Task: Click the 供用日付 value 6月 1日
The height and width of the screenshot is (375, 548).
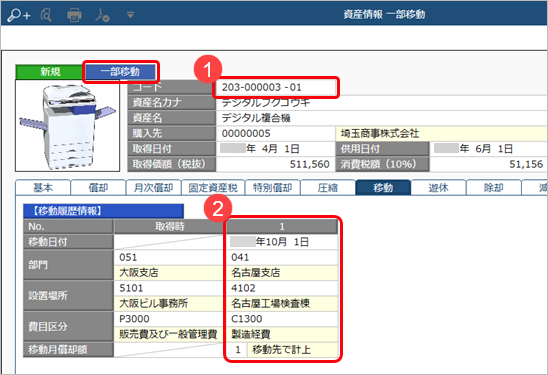Action: 488,149
